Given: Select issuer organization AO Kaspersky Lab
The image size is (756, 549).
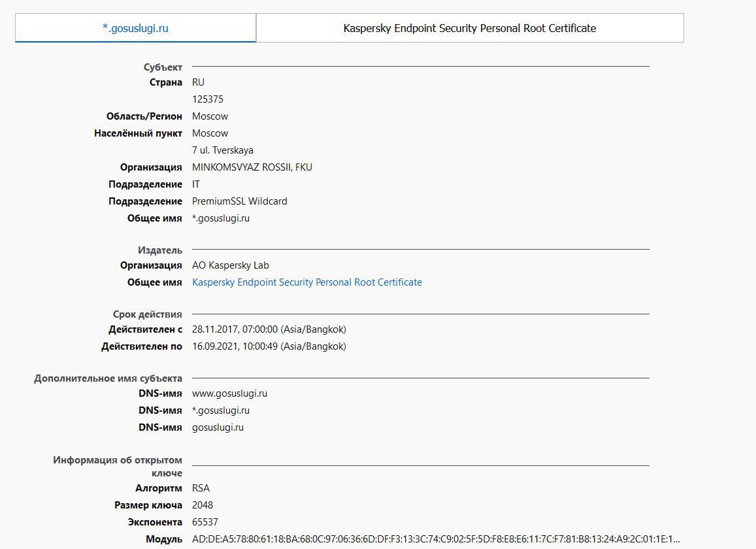Looking at the screenshot, I should coord(231,265).
